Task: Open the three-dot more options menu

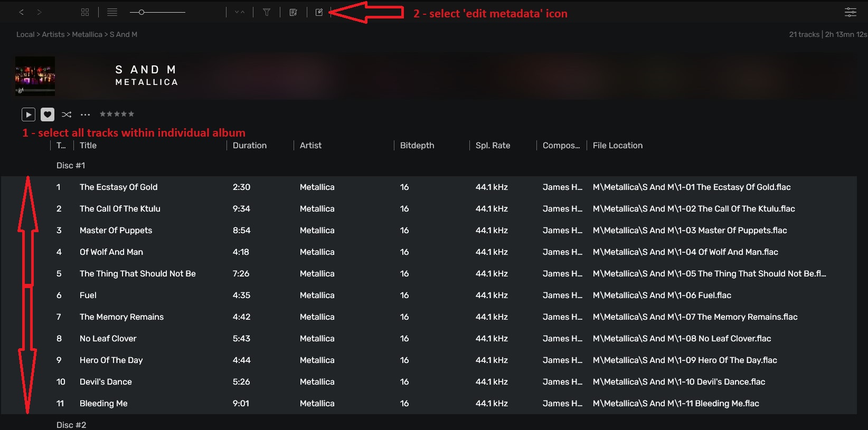Action: click(85, 114)
